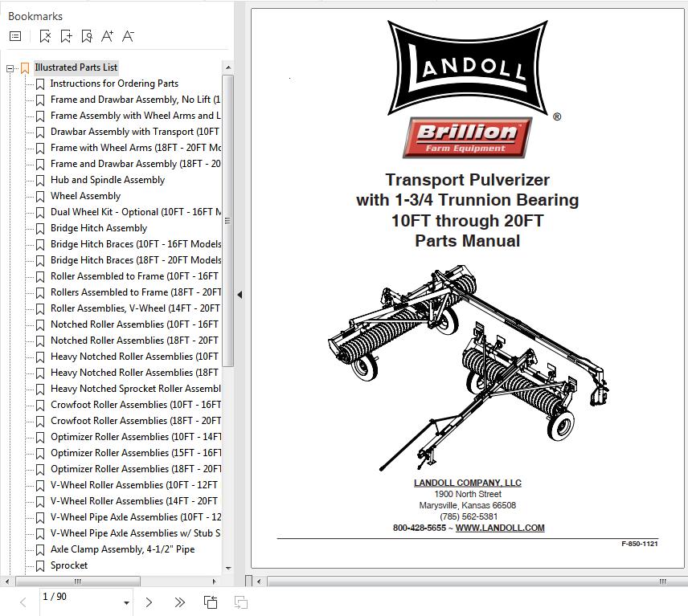The height and width of the screenshot is (616, 688).
Task: Open the Sprocket bookmark
Action: (x=69, y=565)
